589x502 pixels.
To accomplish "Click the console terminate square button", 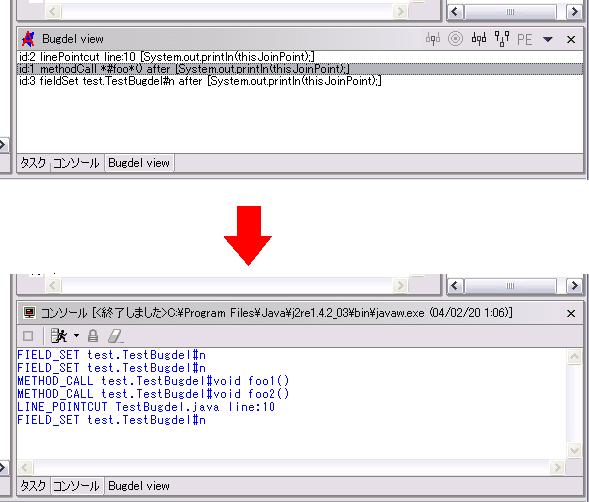I will [28, 336].
